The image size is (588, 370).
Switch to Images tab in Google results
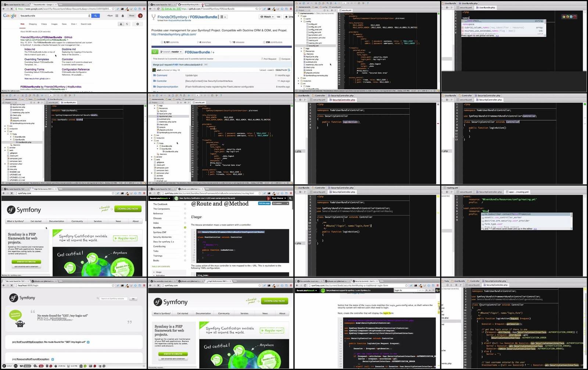pos(54,24)
